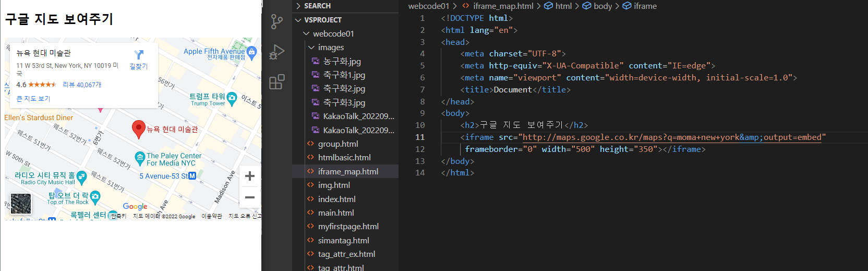Viewport: 868px width, 271px height.
Task: Click the 뉴욕 현대 미술관 title in card
Action: point(43,53)
